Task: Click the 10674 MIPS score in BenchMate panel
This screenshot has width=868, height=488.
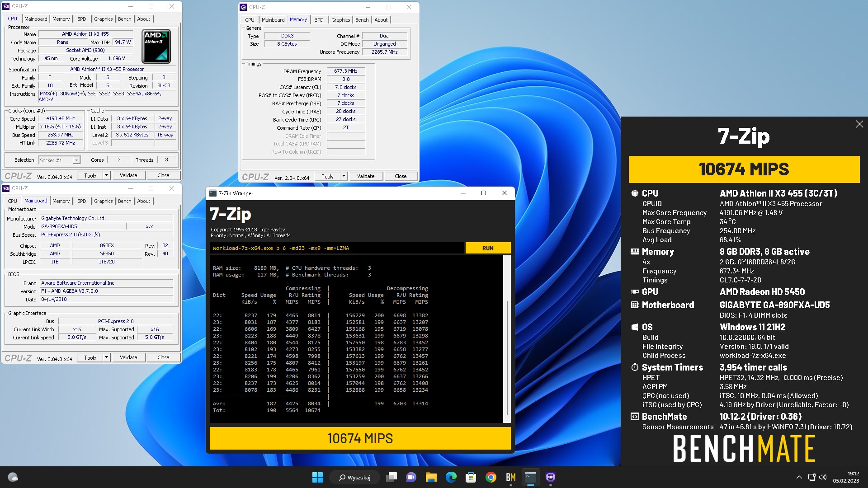Action: point(744,169)
